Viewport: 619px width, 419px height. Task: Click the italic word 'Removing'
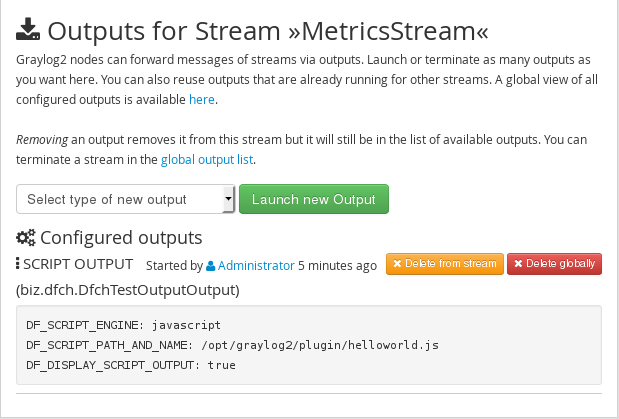click(42, 140)
